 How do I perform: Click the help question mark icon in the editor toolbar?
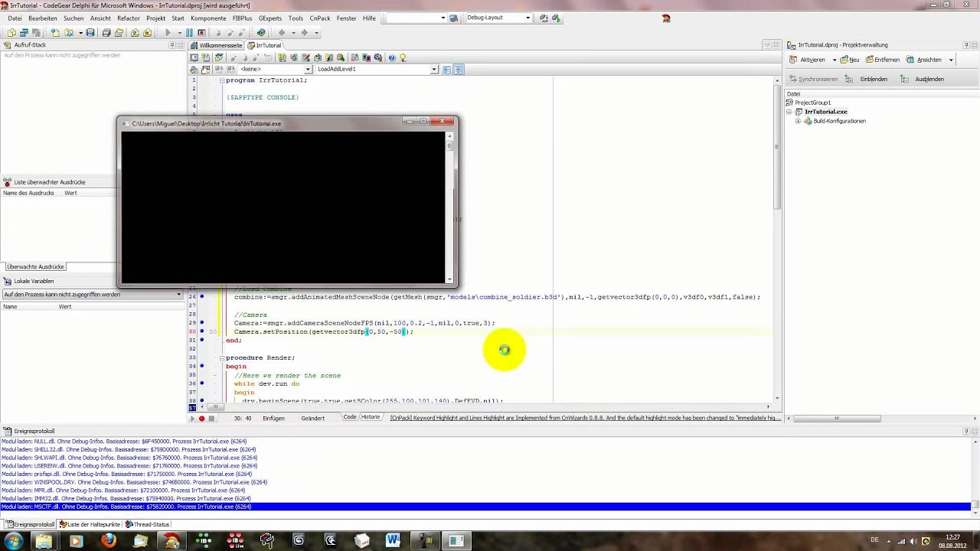tap(392, 57)
